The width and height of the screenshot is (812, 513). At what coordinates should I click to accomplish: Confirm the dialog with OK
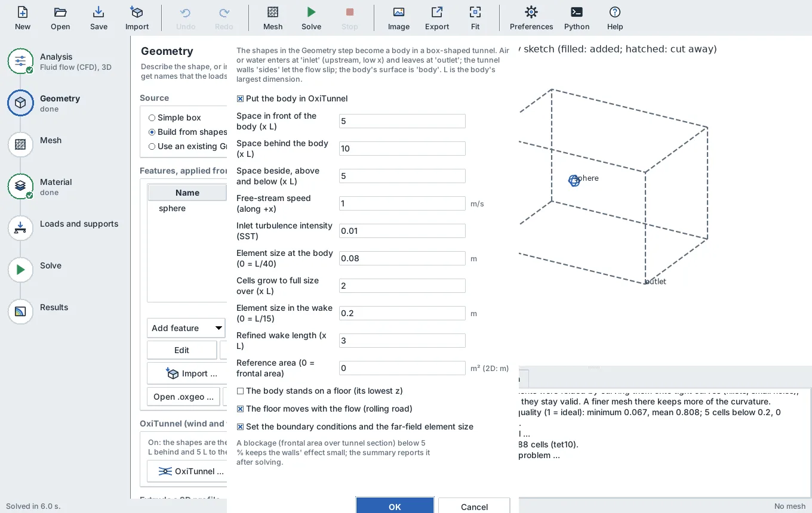(x=395, y=506)
